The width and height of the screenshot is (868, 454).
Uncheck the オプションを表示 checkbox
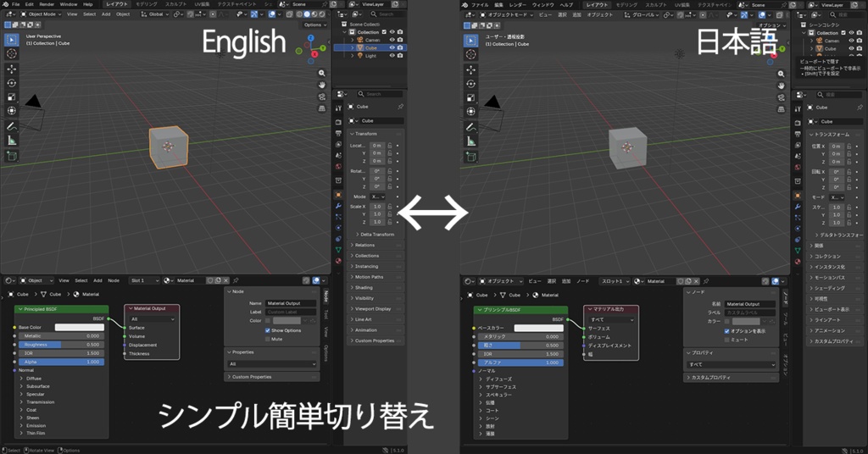(726, 330)
